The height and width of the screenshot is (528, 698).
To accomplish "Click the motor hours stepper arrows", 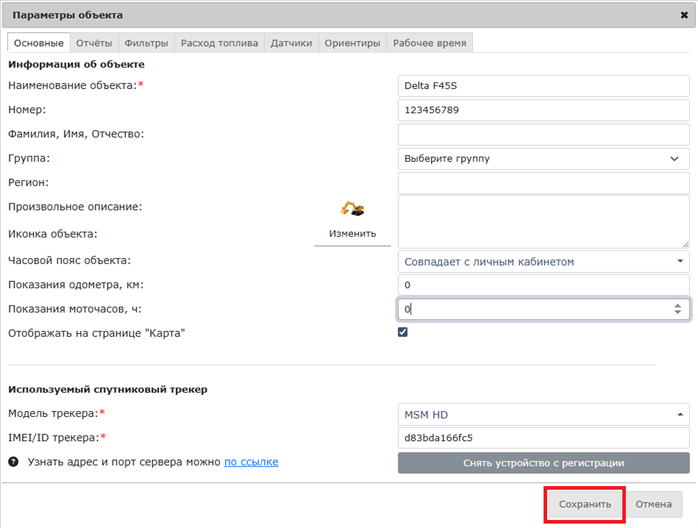I will tap(678, 310).
